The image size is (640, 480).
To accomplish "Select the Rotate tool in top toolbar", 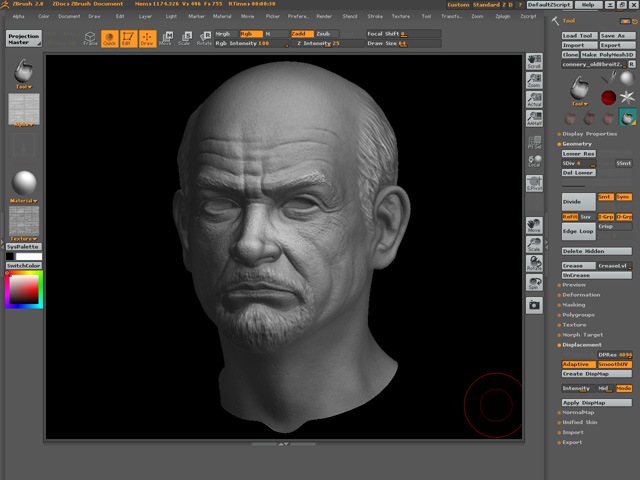I will [204, 38].
